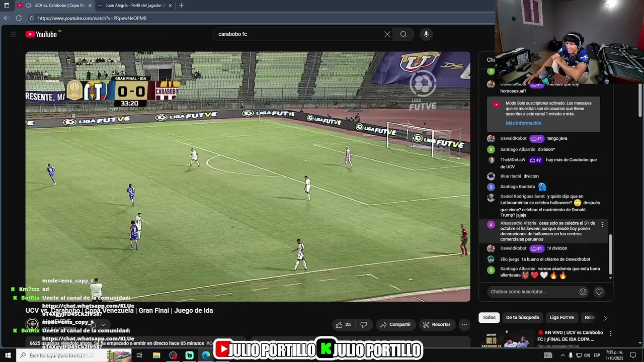Dislike the video with thumbs down
This screenshot has height=362, width=644.
pos(364,325)
